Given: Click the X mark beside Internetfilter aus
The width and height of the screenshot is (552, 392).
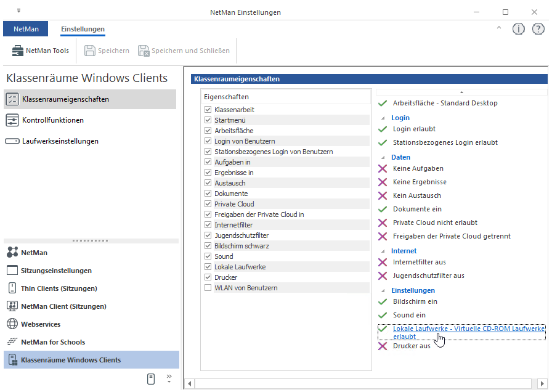Looking at the screenshot, I should click(383, 263).
